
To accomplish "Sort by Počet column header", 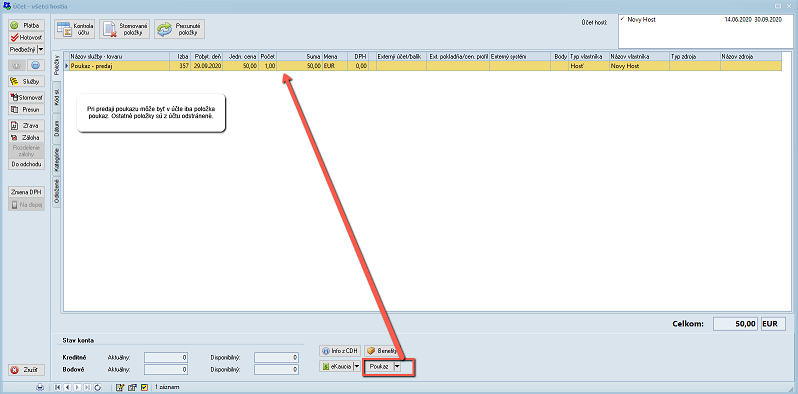I will (x=268, y=57).
